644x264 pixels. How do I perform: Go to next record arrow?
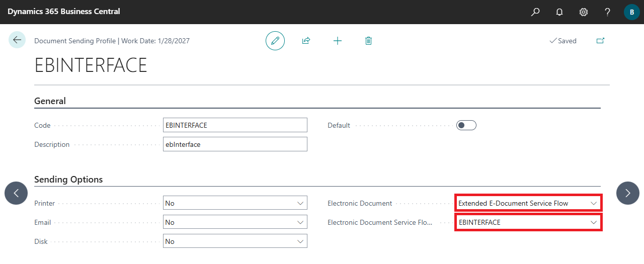627,193
